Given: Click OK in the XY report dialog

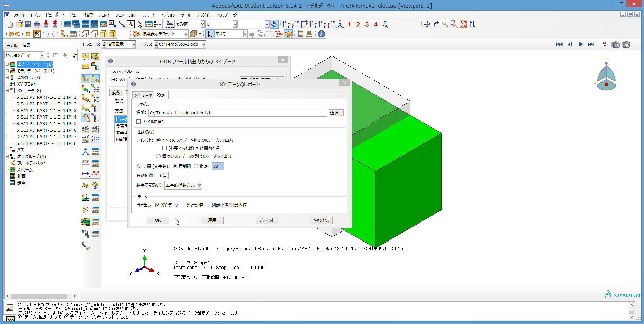Looking at the screenshot, I should click(x=158, y=220).
